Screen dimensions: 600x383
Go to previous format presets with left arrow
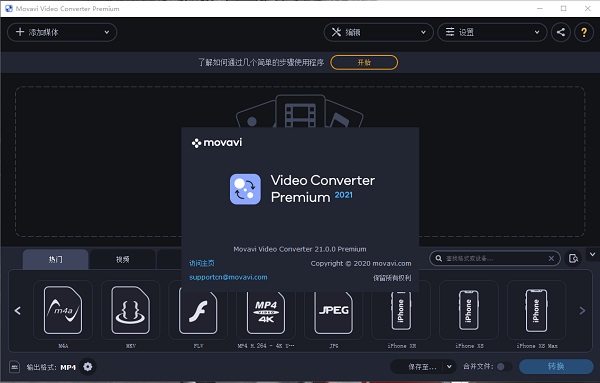[18, 310]
